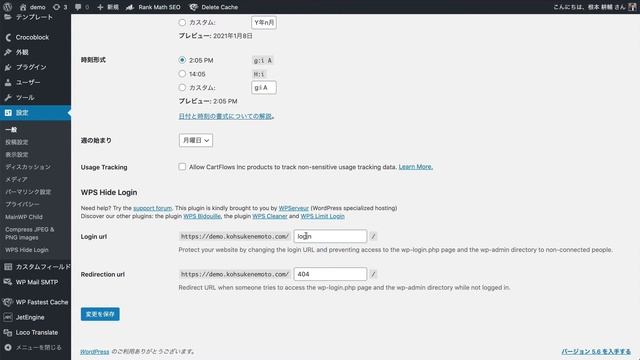Click collapse menu circle arrow icon
The width and height of the screenshot is (640, 360).
8,347
